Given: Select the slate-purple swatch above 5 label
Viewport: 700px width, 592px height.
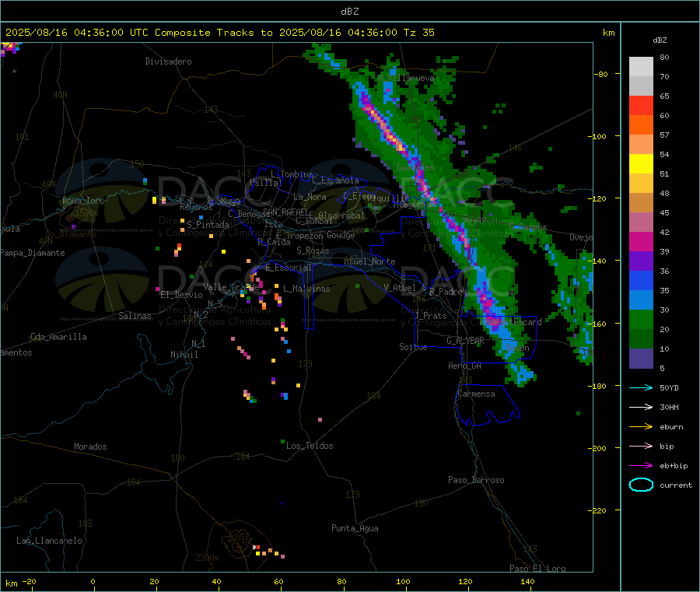Looking at the screenshot, I should point(641,359).
